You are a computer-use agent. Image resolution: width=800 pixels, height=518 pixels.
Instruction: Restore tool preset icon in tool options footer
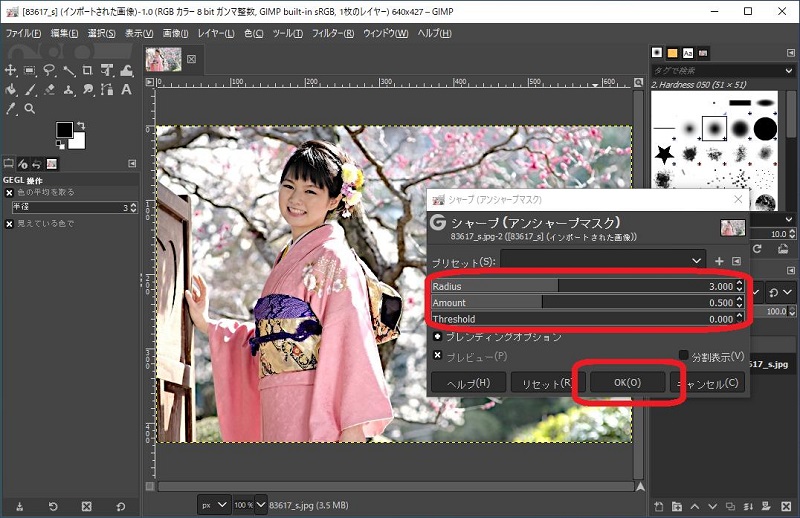[53, 507]
